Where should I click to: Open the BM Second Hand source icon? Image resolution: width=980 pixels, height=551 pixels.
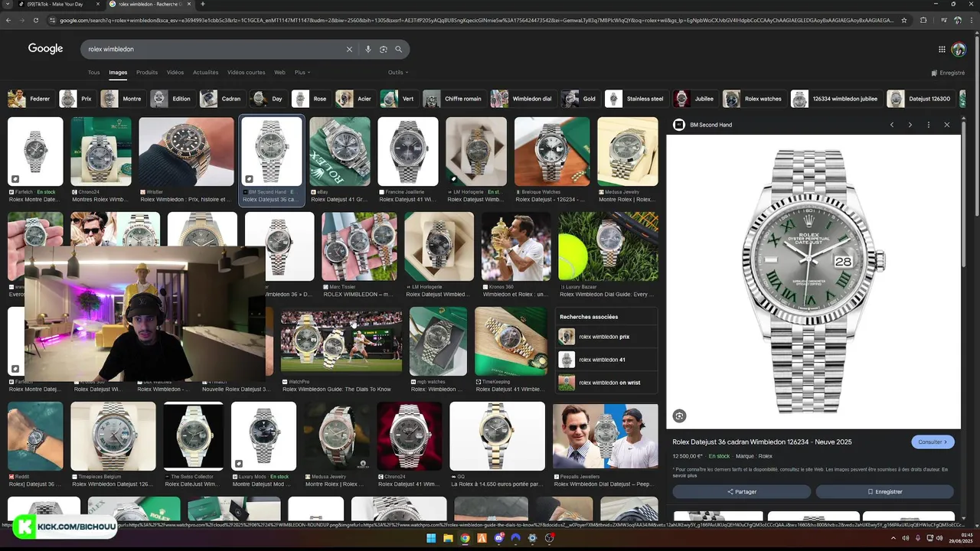[x=678, y=125]
